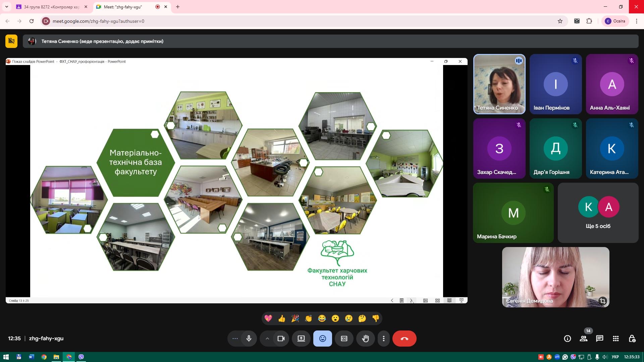This screenshot has width=644, height=362.
Task: Open the emoji reactions button
Action: tap(322, 339)
